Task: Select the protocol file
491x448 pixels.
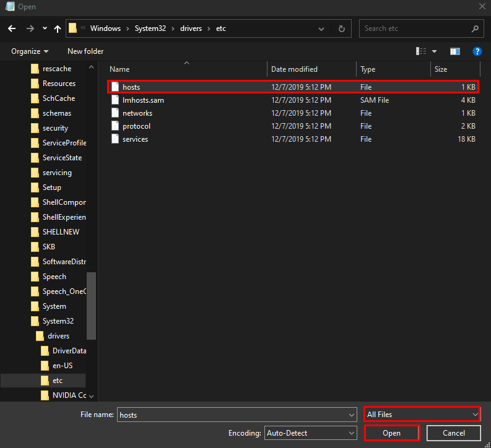Action: (293, 126)
